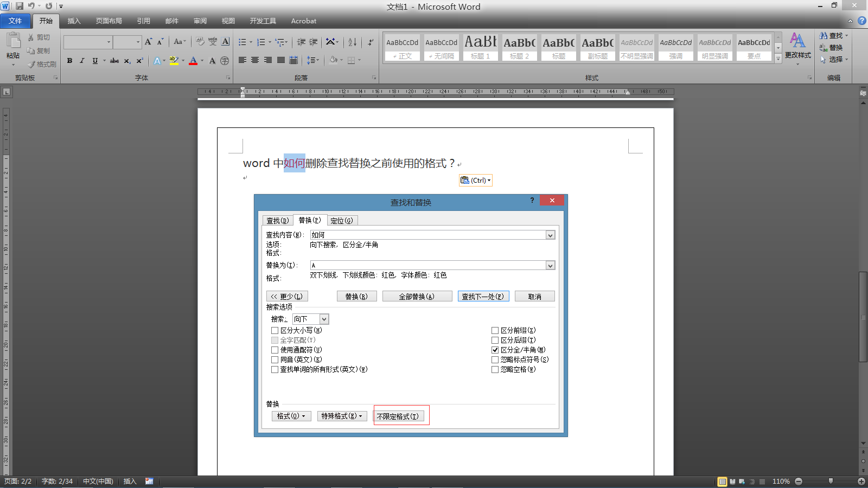The height and width of the screenshot is (488, 868).
Task: Open the 页面布局 ribbon tab
Action: 109,21
